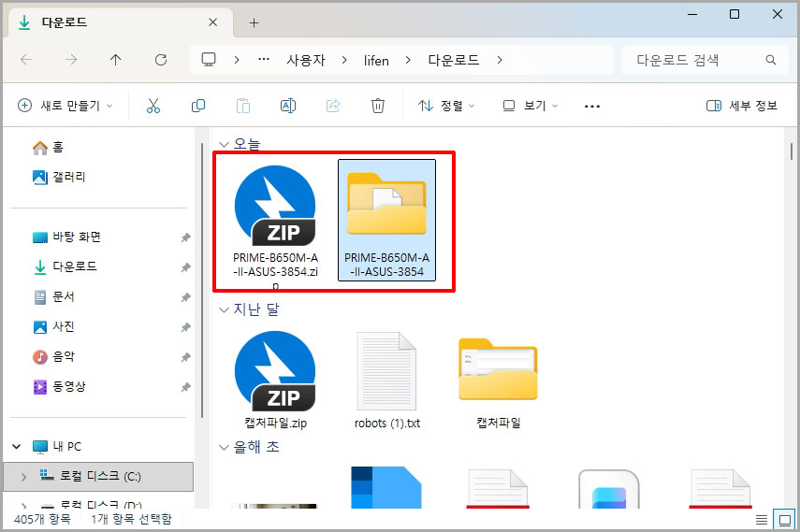Unpin 동영상 using its pin icon
Image resolution: width=800 pixels, height=532 pixels.
[185, 387]
